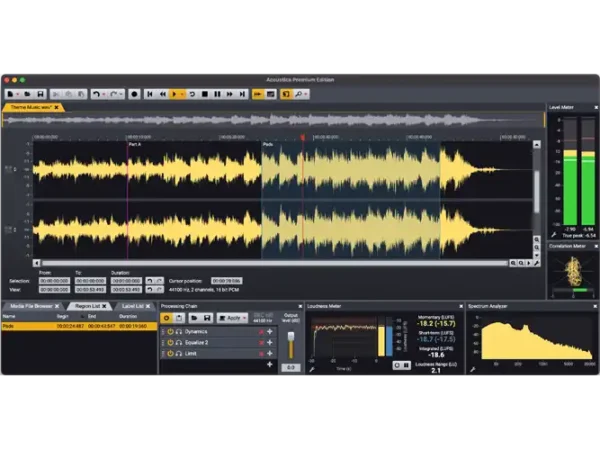Click the horizontal scrollbar below waveform
This screenshot has width=600, height=450.
pyautogui.click(x=275, y=263)
